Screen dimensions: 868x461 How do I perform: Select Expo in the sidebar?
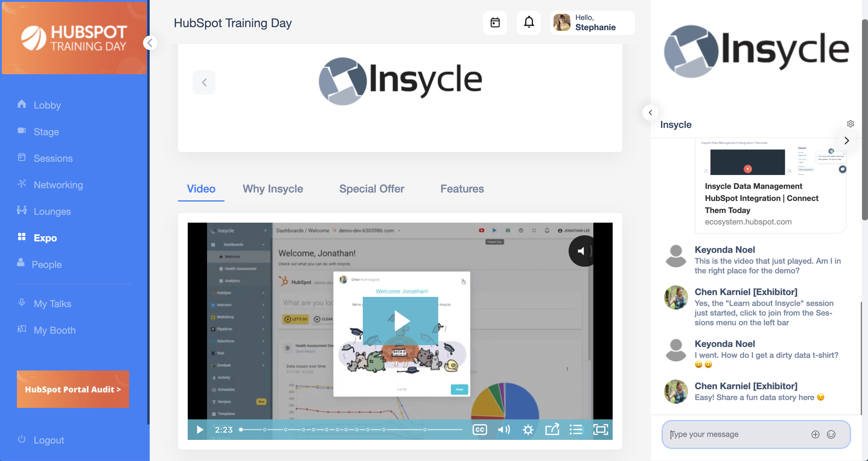[37, 238]
